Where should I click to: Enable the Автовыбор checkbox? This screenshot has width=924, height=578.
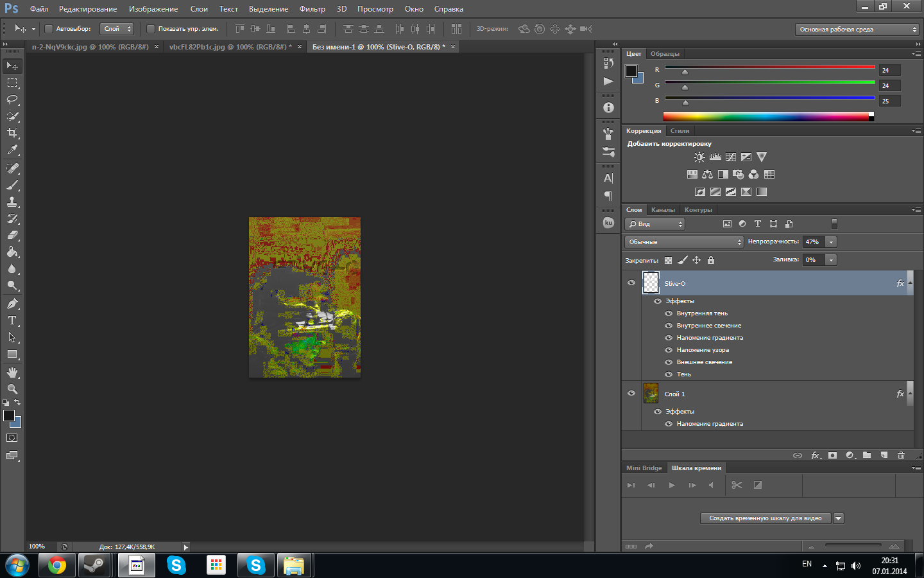(48, 29)
